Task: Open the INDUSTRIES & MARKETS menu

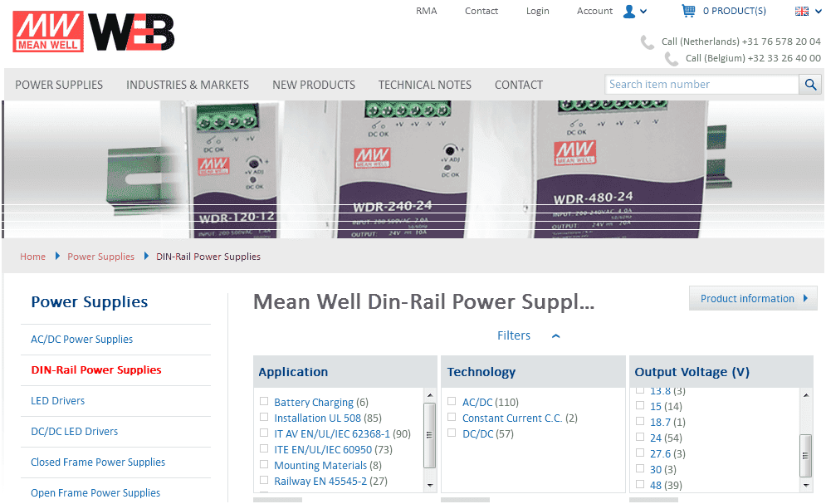Action: point(188,85)
